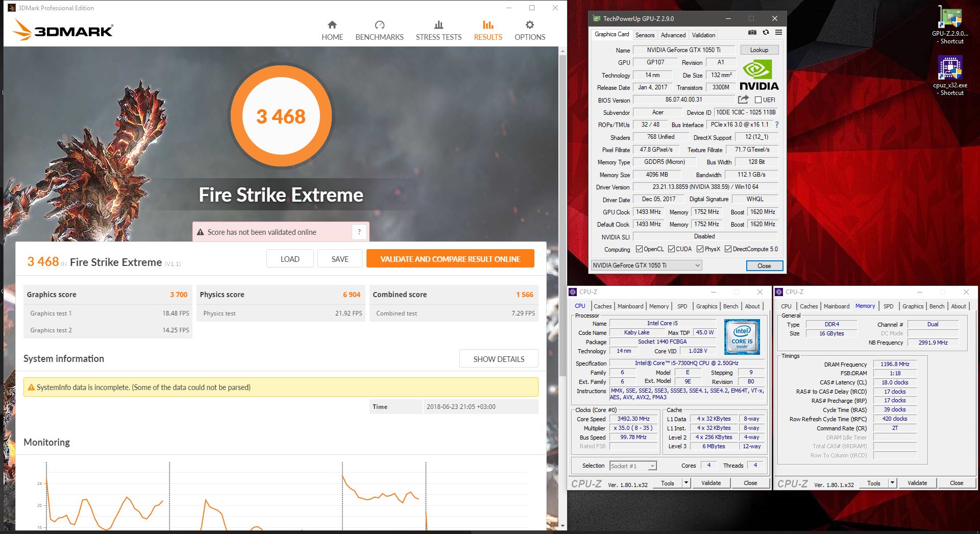Open SPD tab in right CPU-Z window
This screenshot has height=534, width=980.
888,306
